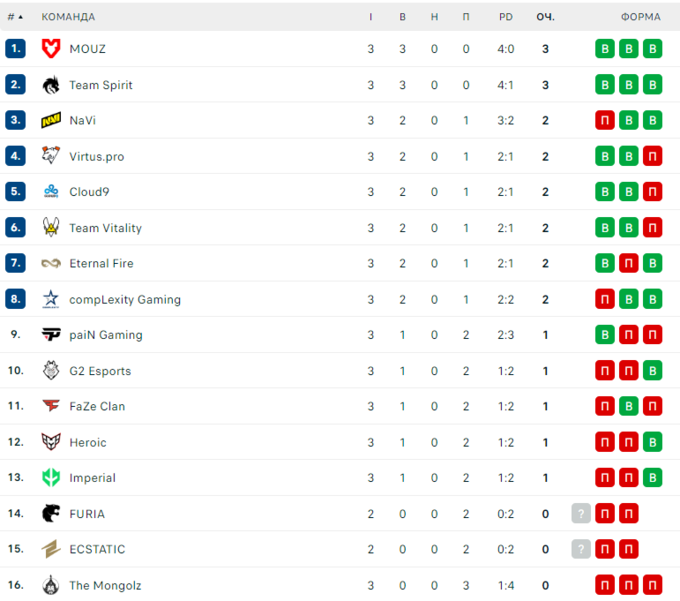Click the Team Vitality bee logo
The image size is (680, 601).
(51, 228)
